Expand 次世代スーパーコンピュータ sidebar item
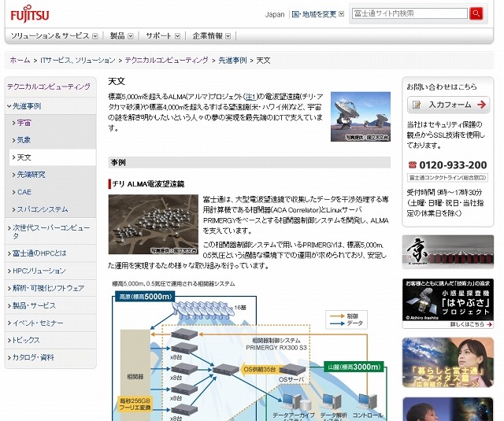The image size is (504, 421). (x=50, y=231)
